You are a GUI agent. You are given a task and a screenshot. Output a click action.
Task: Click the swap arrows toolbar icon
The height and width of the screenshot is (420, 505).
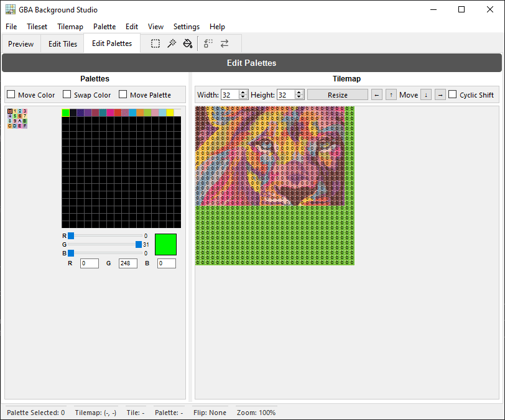coord(225,43)
